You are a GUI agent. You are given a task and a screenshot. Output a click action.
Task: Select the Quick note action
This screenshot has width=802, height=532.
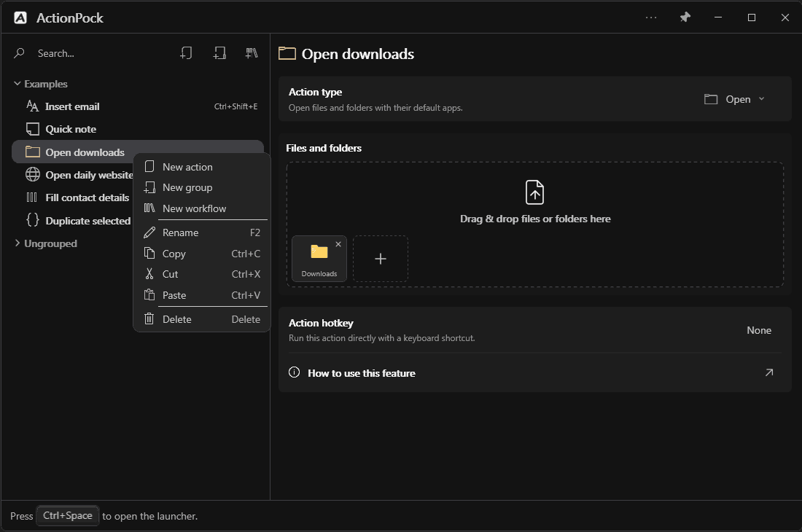[x=138, y=129]
